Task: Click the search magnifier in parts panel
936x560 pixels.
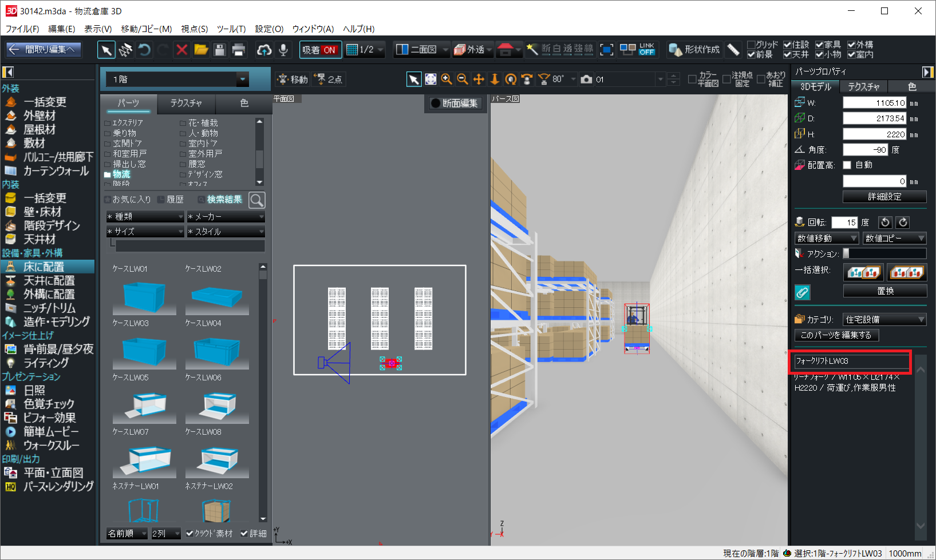Action: 257,200
